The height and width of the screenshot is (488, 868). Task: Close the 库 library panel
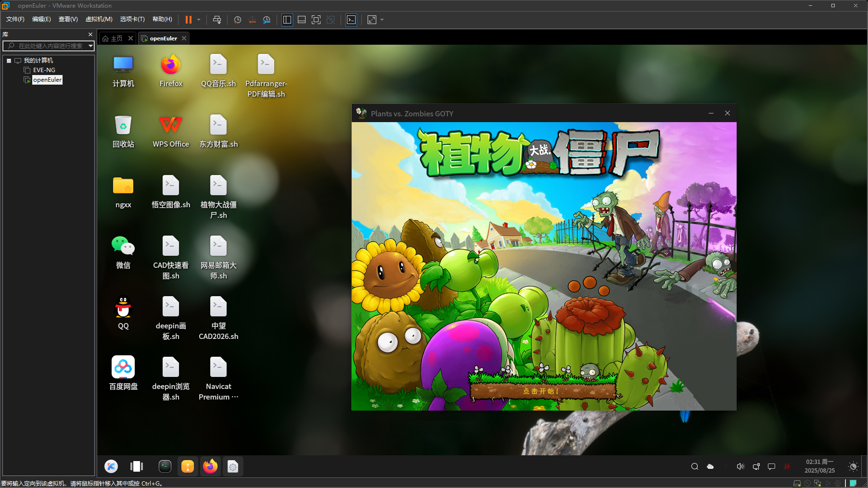[x=90, y=35]
